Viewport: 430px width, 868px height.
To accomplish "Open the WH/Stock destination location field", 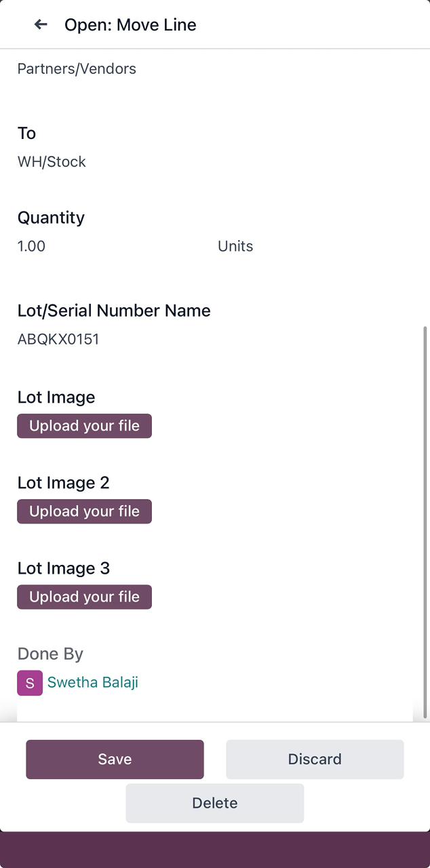I will click(x=52, y=162).
